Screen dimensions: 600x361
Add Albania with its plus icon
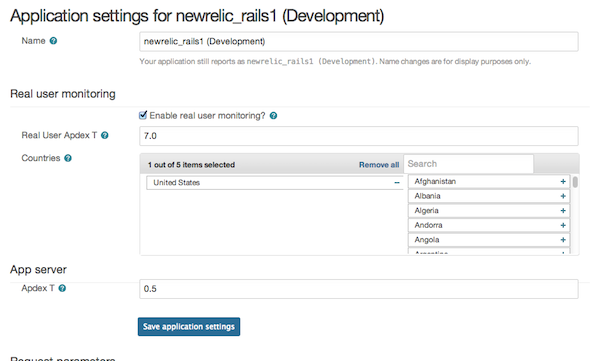pyautogui.click(x=563, y=196)
